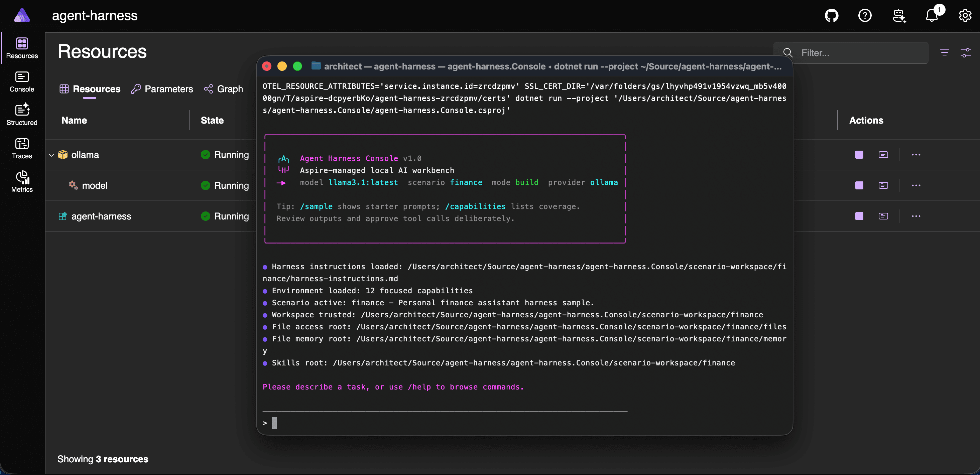Open more actions for ollama row
980x475 pixels.
click(x=916, y=155)
